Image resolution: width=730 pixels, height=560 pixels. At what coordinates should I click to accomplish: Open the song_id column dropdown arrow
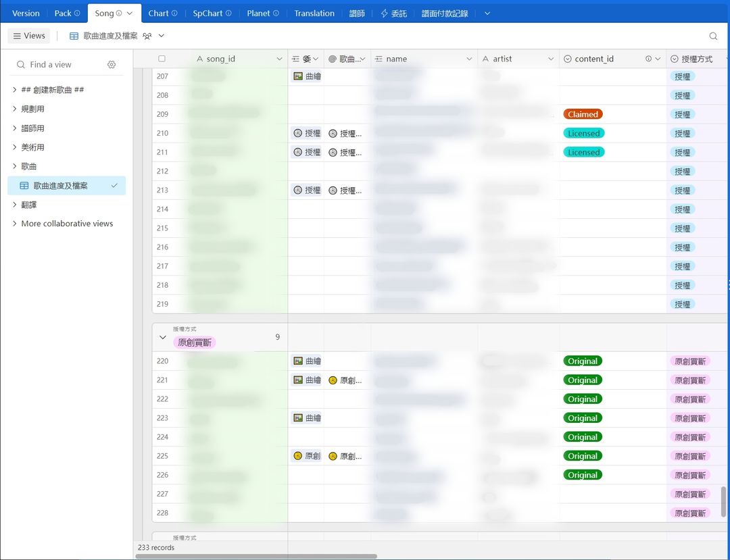279,59
